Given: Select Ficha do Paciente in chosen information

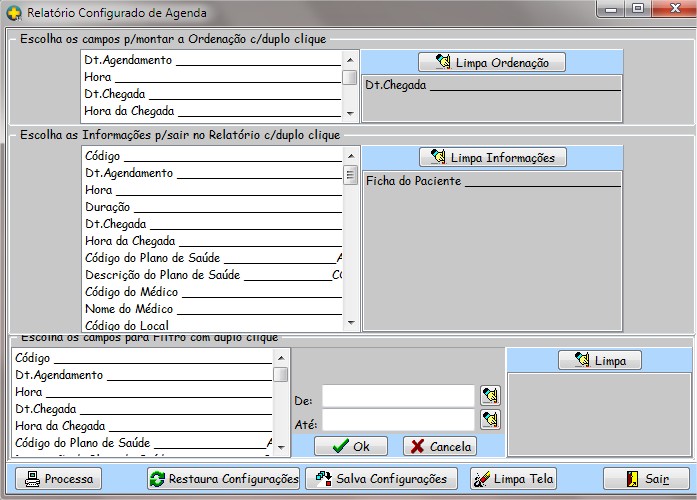Looking at the screenshot, I should coord(413,181).
